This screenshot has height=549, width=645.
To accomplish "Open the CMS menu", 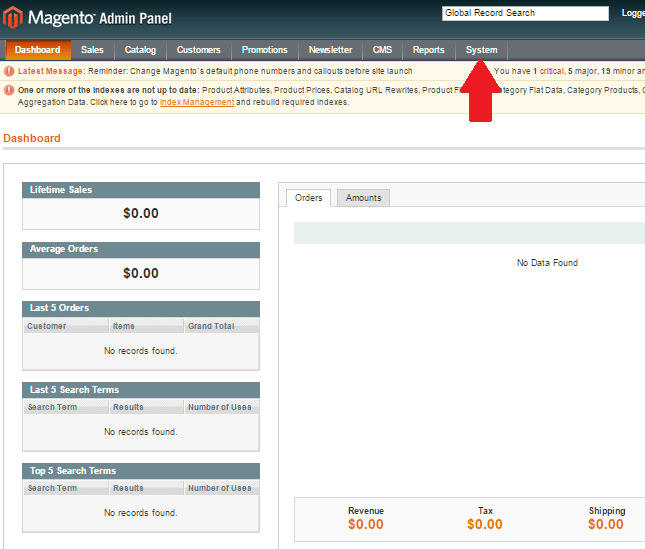I will pyautogui.click(x=382, y=50).
